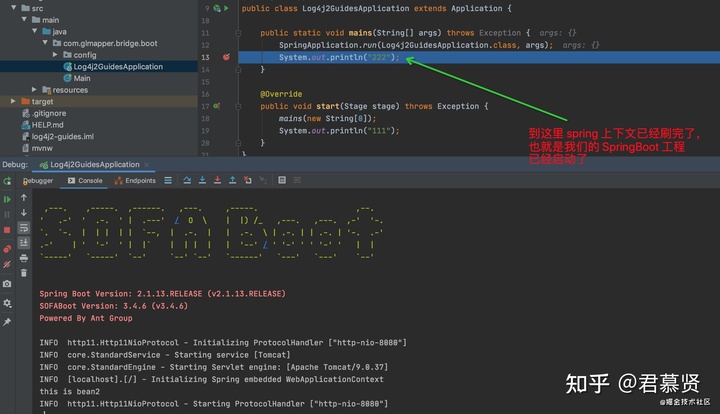The width and height of the screenshot is (720, 414).
Task: Resume program execution
Action: click(x=7, y=199)
